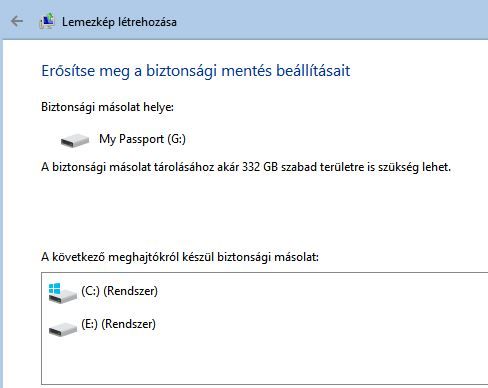Click the dialog's left window border
488x388 pixels.
(1, 213)
